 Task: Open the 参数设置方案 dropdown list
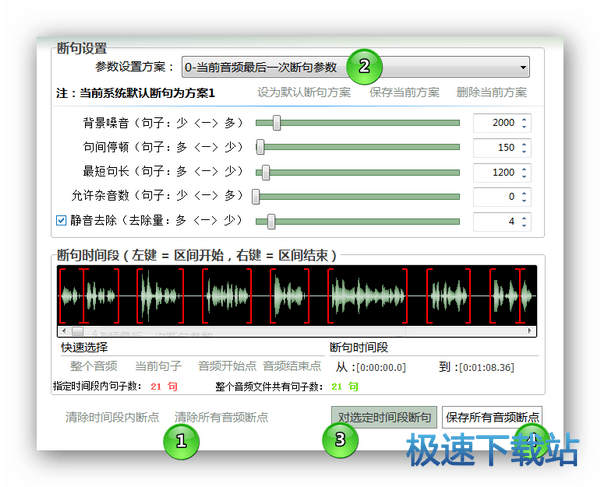click(x=355, y=67)
